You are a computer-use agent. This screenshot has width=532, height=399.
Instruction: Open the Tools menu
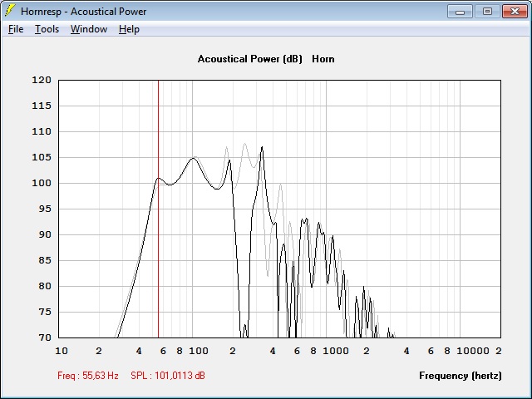tap(47, 29)
